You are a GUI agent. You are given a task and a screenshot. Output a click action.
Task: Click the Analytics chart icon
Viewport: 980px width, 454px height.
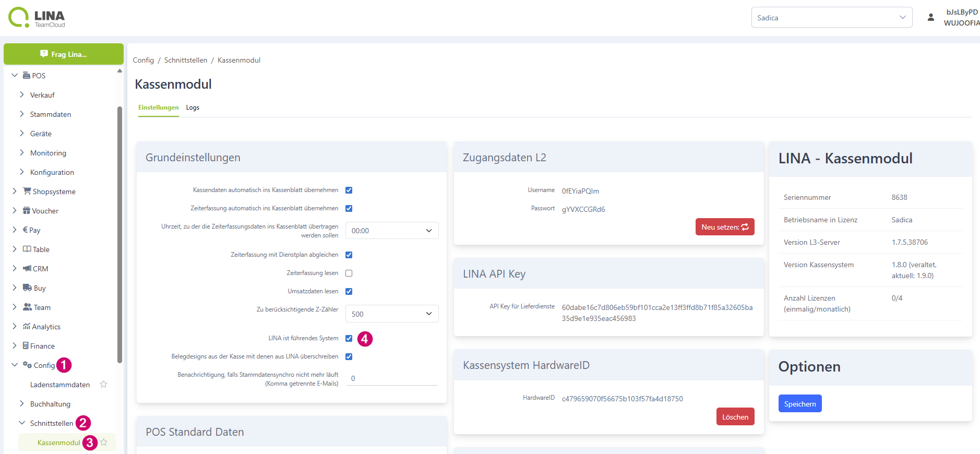click(27, 326)
